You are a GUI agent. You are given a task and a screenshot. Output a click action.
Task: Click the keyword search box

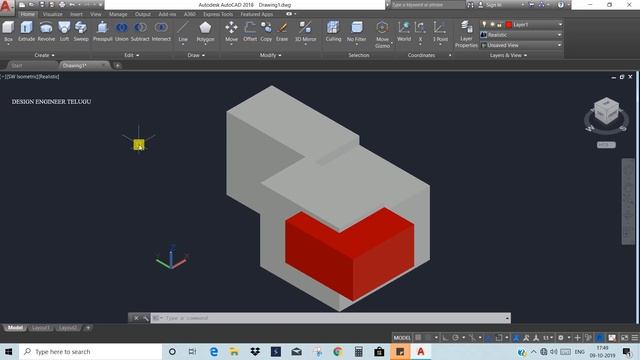(427, 5)
